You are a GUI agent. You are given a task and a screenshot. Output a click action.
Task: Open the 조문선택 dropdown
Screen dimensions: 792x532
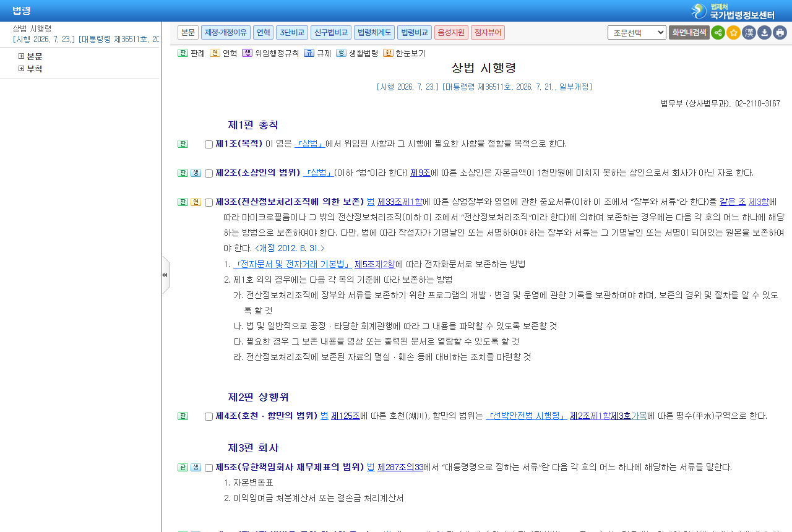tap(637, 33)
